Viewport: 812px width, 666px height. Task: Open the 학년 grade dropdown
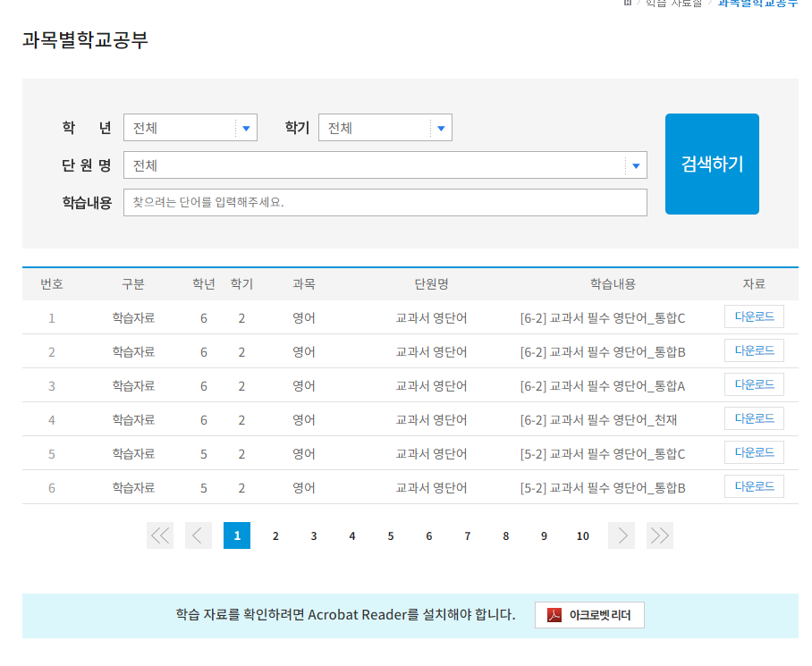(x=190, y=127)
